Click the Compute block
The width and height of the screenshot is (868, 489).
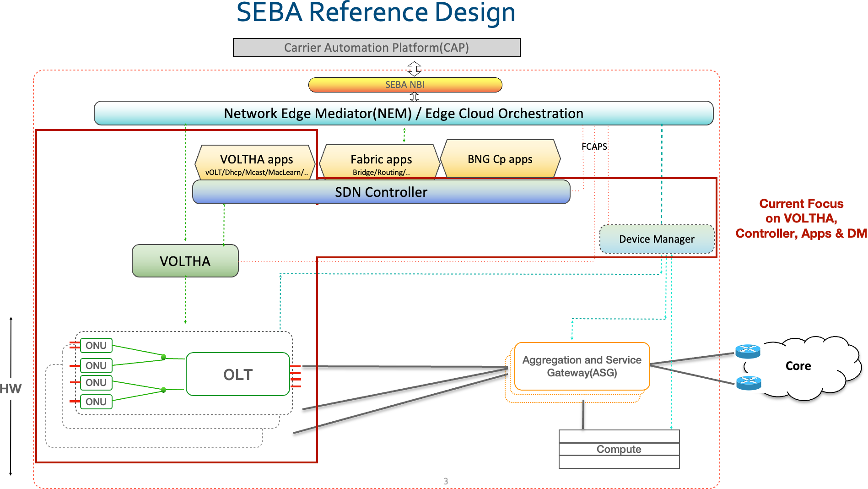pos(619,449)
